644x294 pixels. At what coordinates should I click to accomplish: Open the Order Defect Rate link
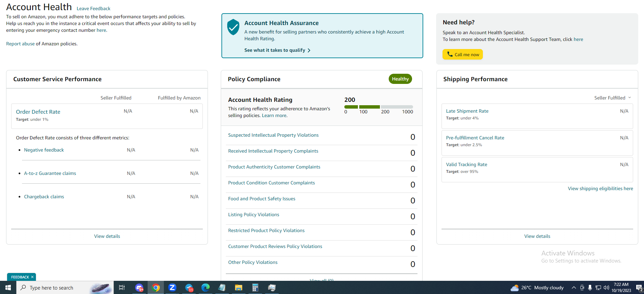click(38, 112)
